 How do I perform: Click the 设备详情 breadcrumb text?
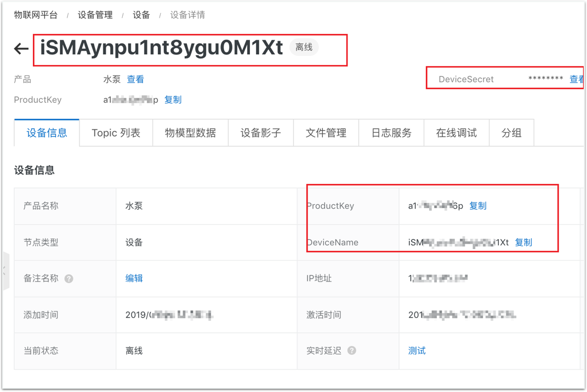pos(187,15)
